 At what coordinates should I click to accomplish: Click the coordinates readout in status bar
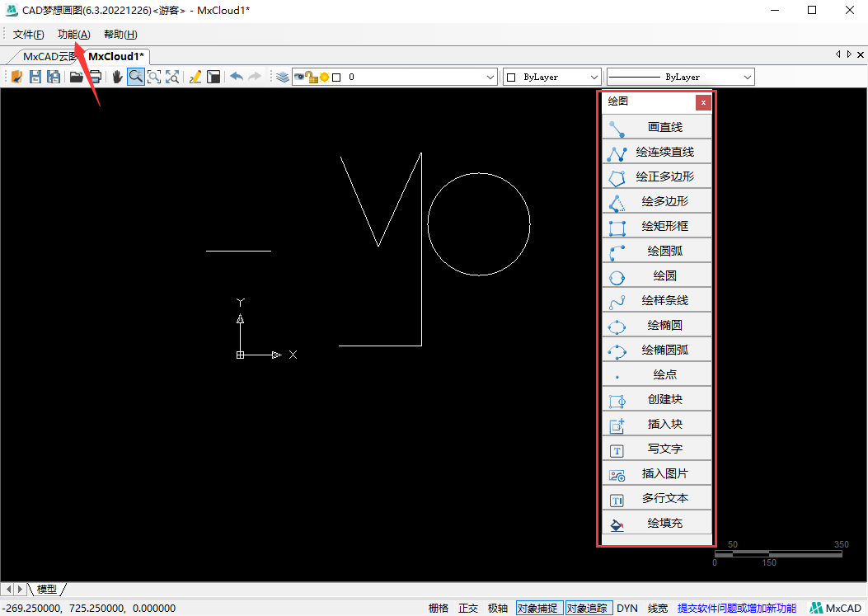click(89, 609)
